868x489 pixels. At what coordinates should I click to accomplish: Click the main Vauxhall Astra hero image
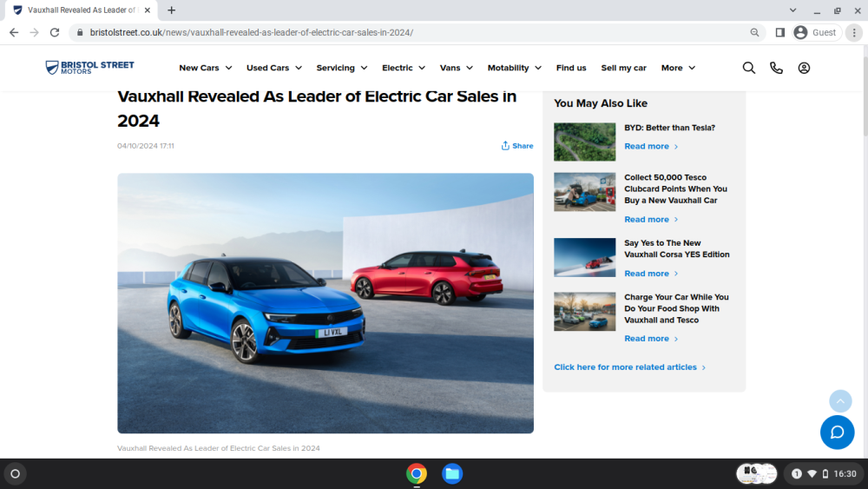pyautogui.click(x=325, y=303)
